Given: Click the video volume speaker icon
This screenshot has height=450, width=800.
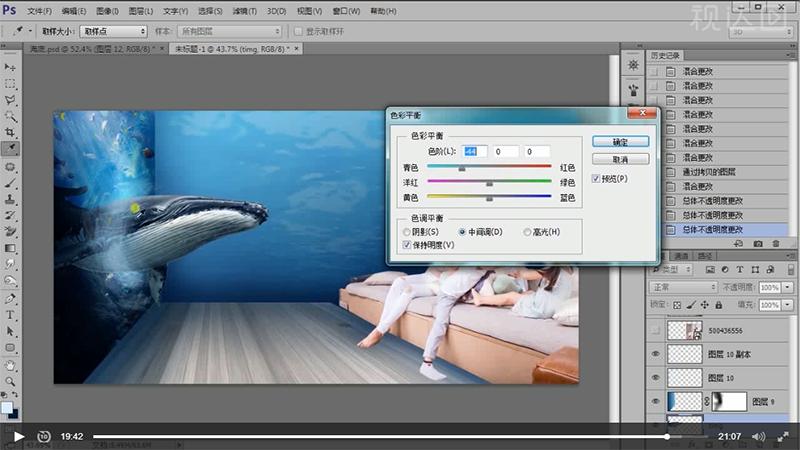Looking at the screenshot, I should click(x=759, y=437).
